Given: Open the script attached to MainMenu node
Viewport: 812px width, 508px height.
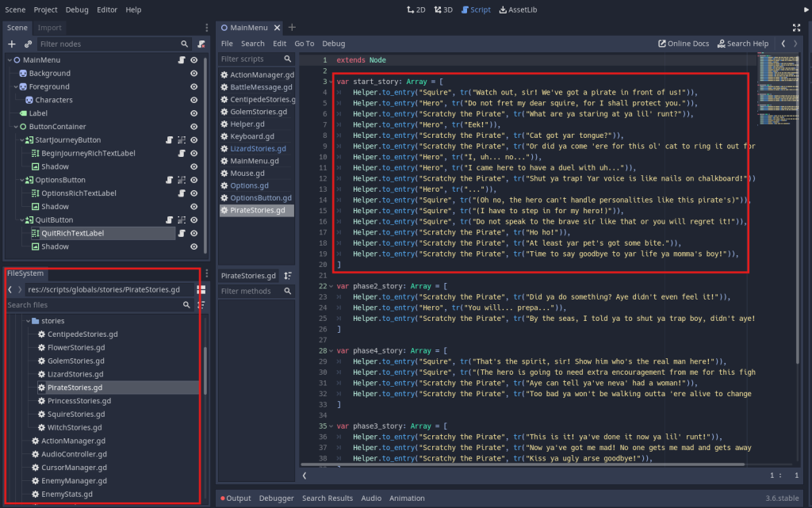Looking at the screenshot, I should point(181,60).
